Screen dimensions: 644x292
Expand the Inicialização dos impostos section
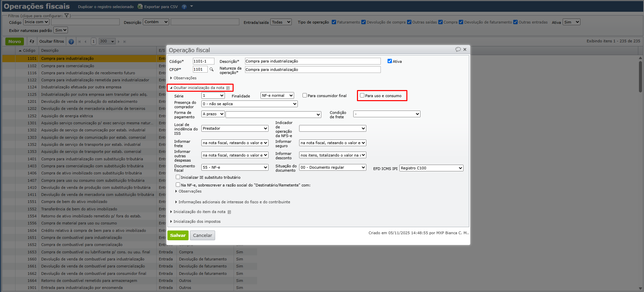point(197,221)
